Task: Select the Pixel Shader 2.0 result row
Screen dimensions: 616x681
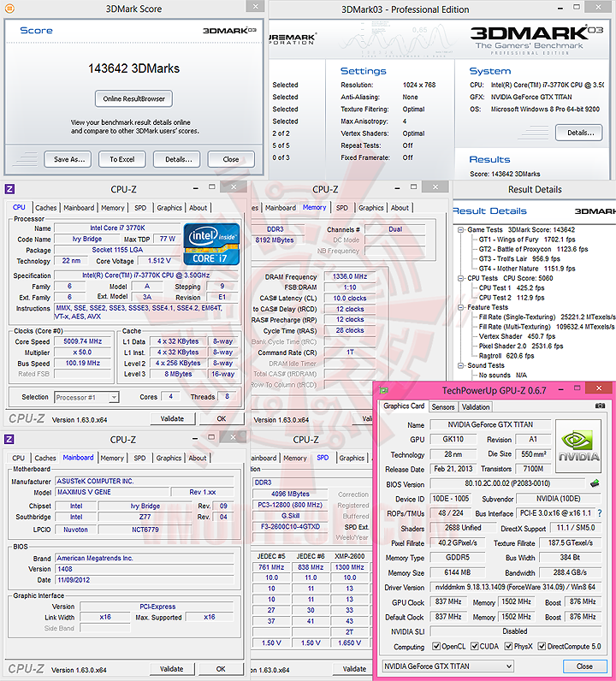Action: click(521, 346)
